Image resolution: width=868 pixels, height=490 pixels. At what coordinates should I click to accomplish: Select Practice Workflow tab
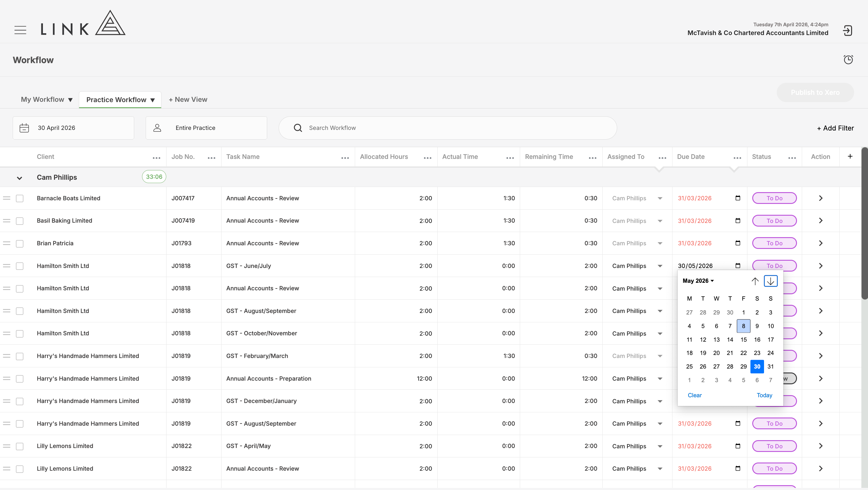[120, 100]
